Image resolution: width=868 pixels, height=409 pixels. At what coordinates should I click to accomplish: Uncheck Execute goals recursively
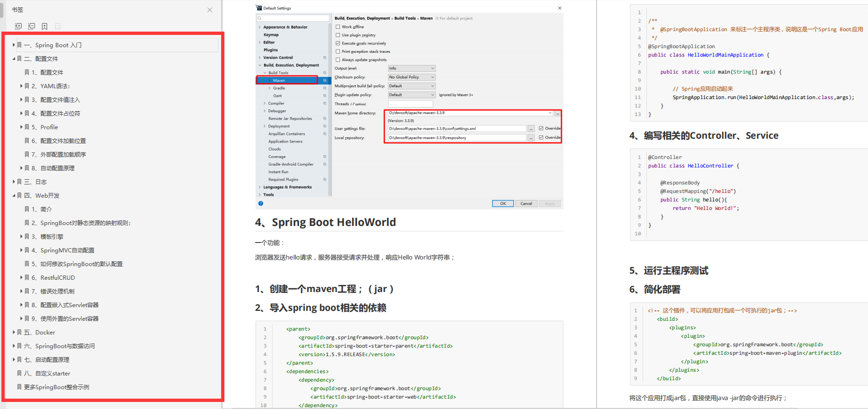[338, 43]
